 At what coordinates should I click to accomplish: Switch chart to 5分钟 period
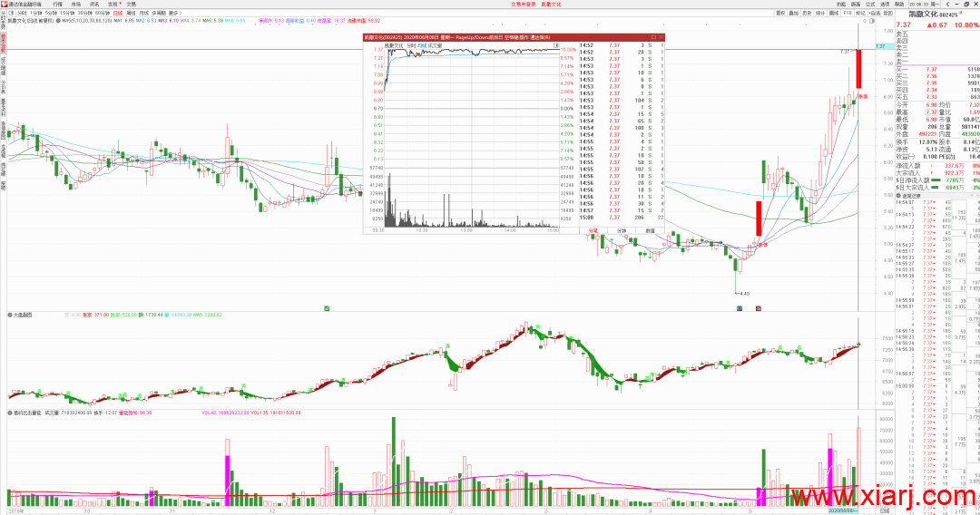[51, 13]
